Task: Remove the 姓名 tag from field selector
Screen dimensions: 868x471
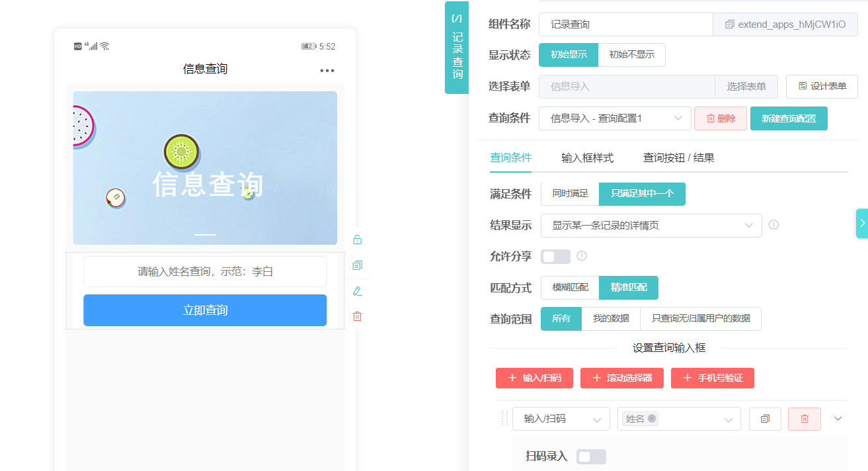Action: (652, 419)
